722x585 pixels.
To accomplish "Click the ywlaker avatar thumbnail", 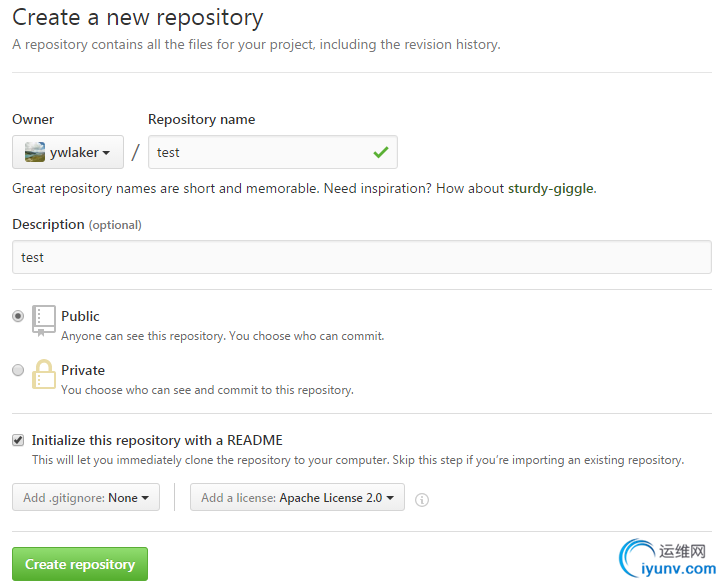I will coord(35,152).
